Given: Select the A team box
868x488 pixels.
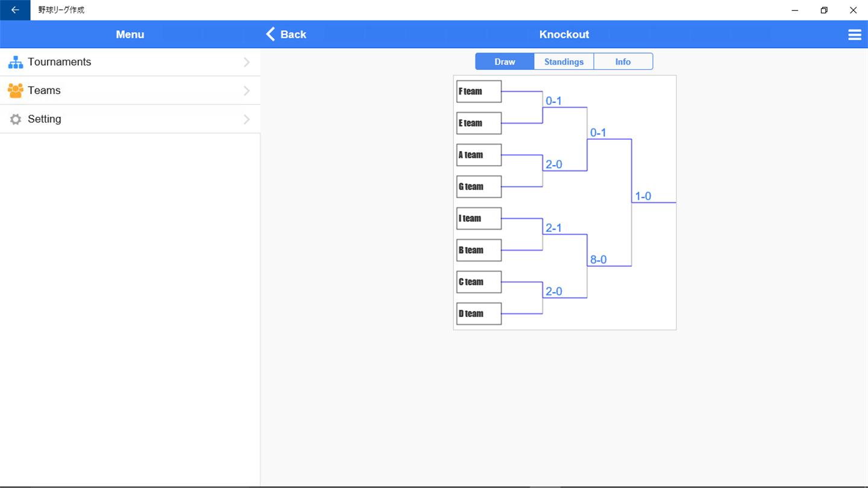Looking at the screenshot, I should click(479, 155).
